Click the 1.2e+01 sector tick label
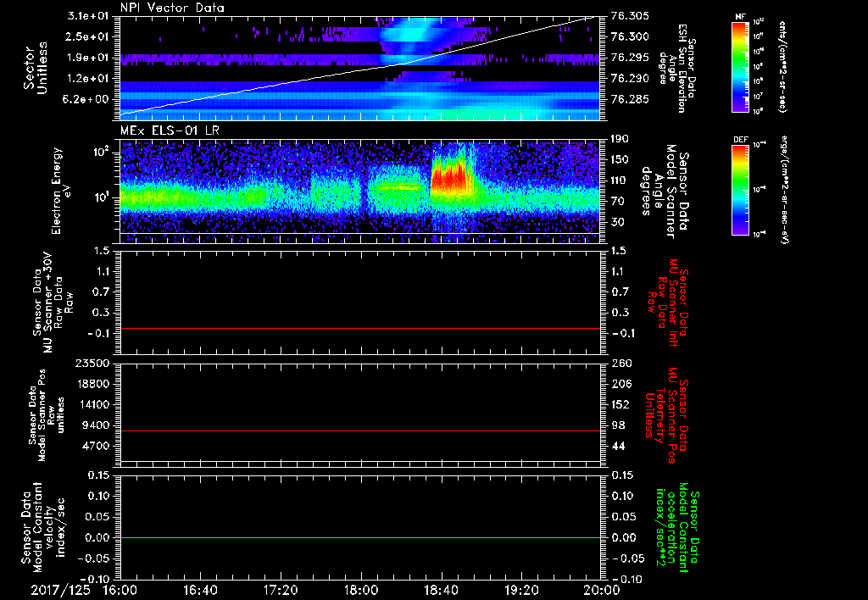Screen dimensions: 868x600 pos(88,79)
